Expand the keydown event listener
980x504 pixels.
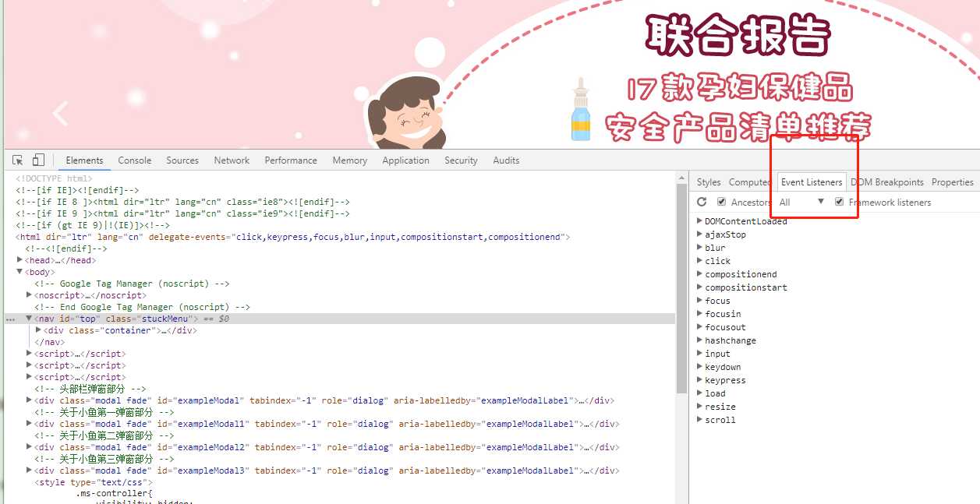tap(699, 367)
